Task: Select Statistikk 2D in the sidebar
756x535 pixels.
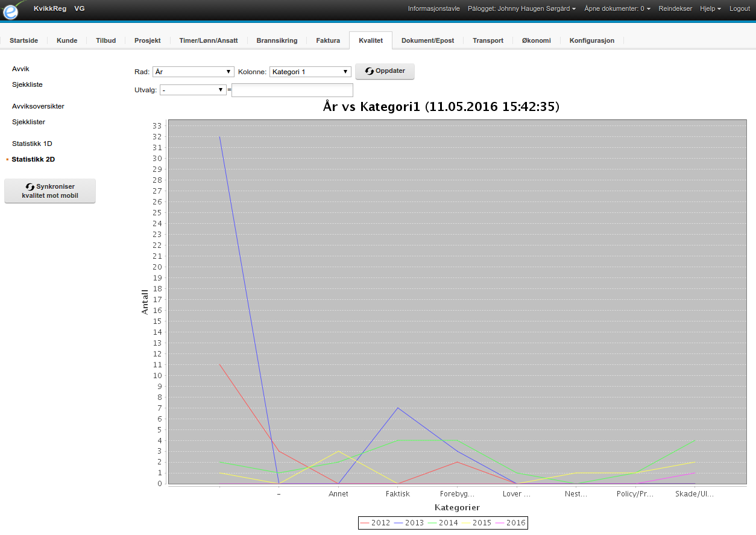Action: click(x=33, y=159)
